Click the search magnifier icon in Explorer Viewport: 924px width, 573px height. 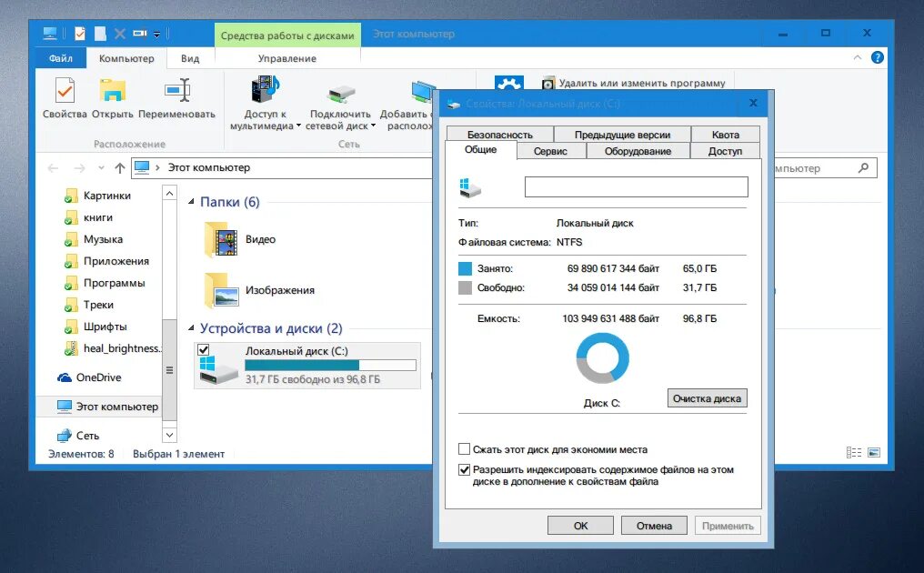click(863, 168)
